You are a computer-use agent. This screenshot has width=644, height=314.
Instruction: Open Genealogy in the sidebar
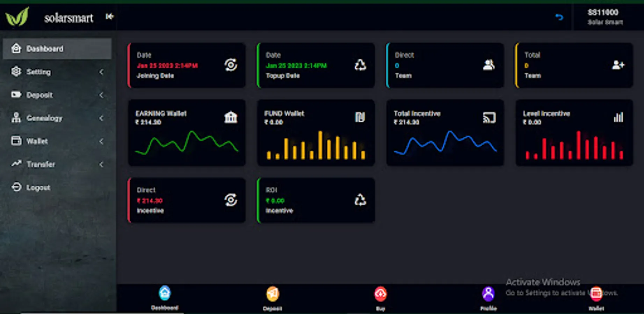click(x=57, y=118)
